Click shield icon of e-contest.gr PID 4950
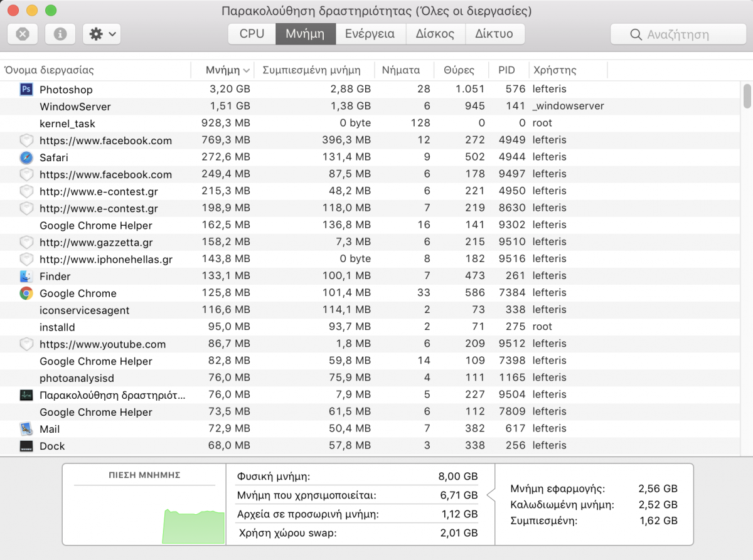The image size is (753, 560). 26,191
